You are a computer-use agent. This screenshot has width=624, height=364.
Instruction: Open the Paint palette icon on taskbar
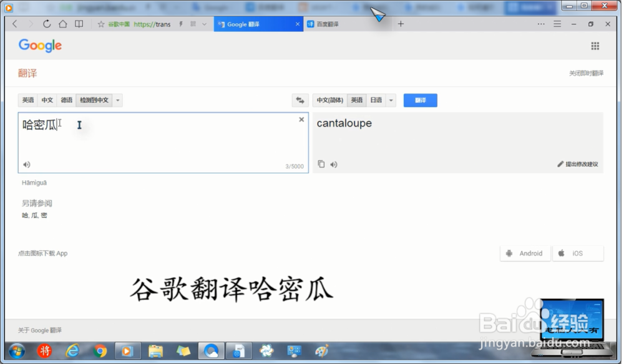click(x=321, y=352)
